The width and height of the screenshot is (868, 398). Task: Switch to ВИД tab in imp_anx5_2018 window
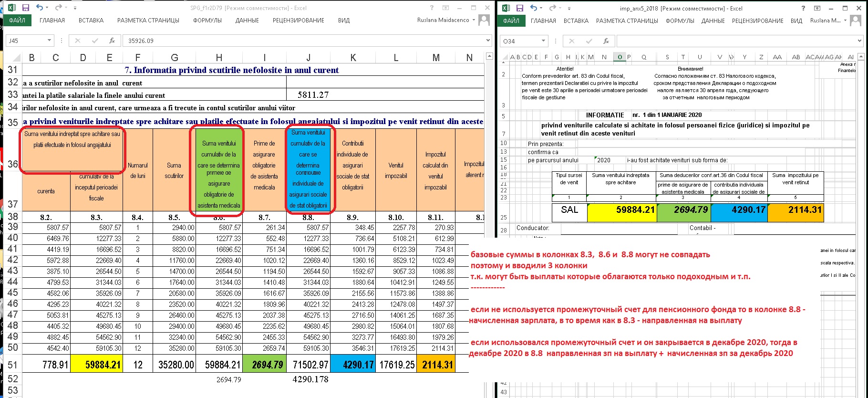tap(796, 21)
